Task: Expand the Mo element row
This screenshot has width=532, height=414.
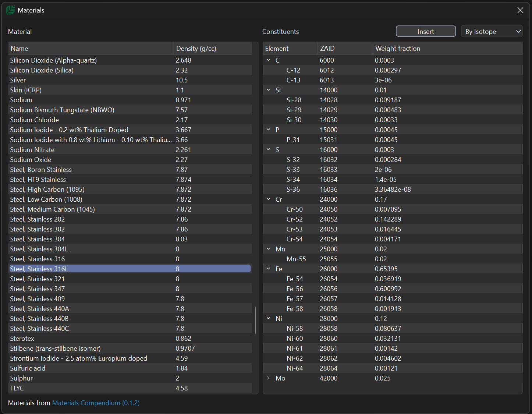Action: click(269, 378)
